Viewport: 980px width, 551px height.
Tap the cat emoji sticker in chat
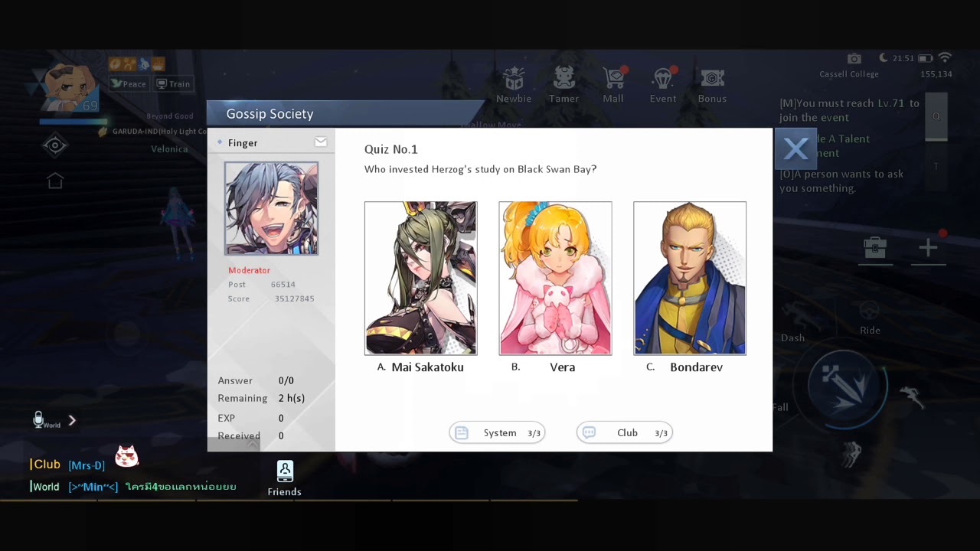tap(126, 457)
